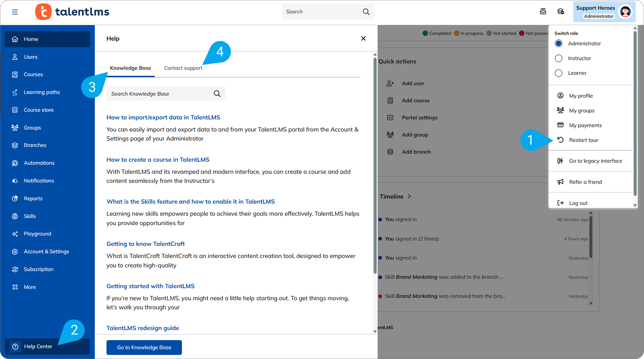
Task: Click the top Search input field
Action: click(x=328, y=12)
